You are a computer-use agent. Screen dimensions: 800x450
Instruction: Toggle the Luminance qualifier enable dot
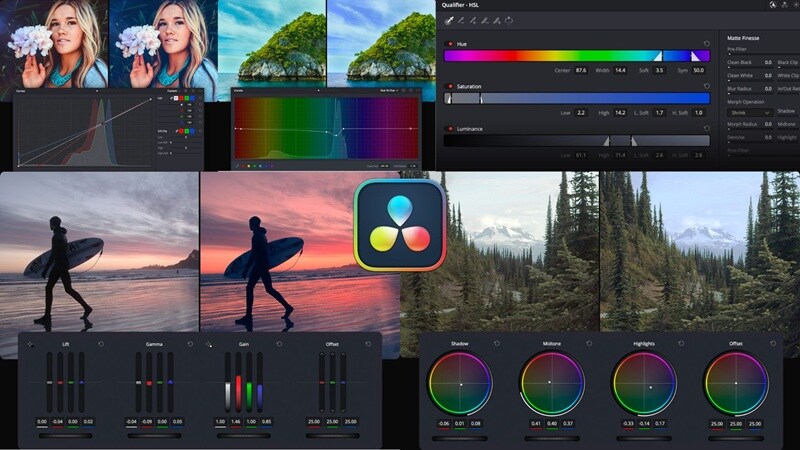point(450,129)
